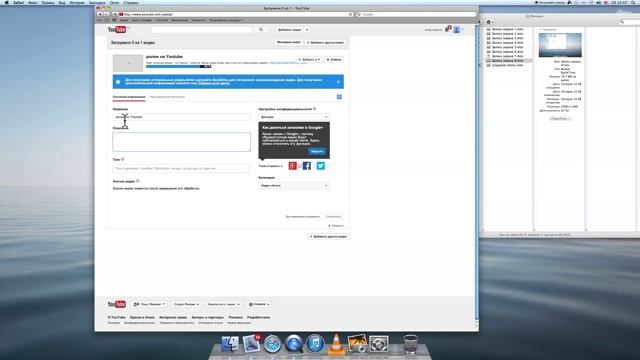Open the Trash in the Dock
This screenshot has height=360, width=640.
pyautogui.click(x=411, y=344)
